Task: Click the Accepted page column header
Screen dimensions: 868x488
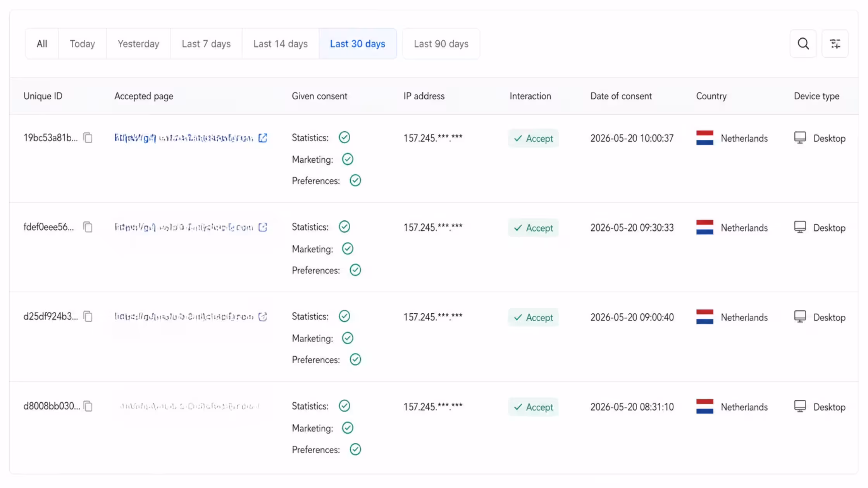Action: click(144, 96)
